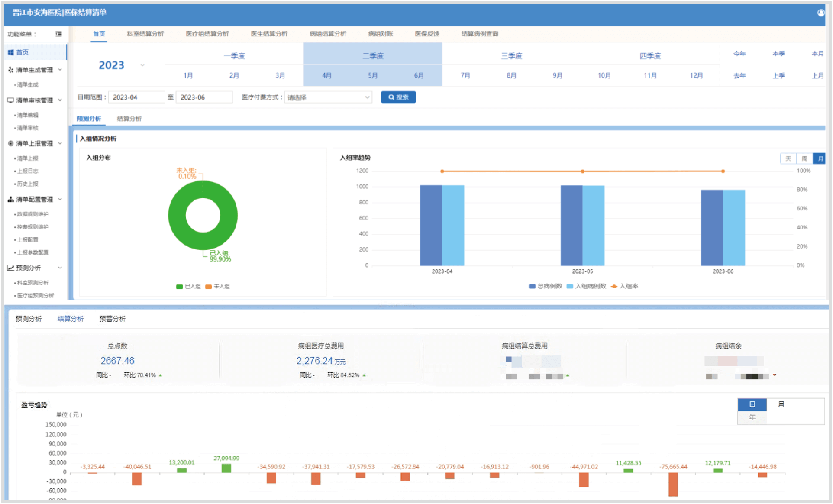Switch to the 科室结算分析 top tab
Screen dimensions: 833x504
(145, 34)
